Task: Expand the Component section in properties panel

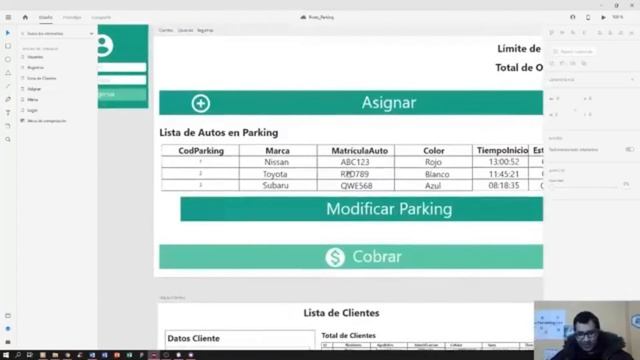Action: [x=632, y=80]
